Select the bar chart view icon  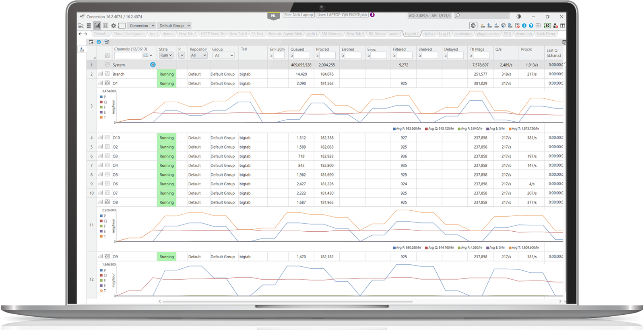pos(97,26)
